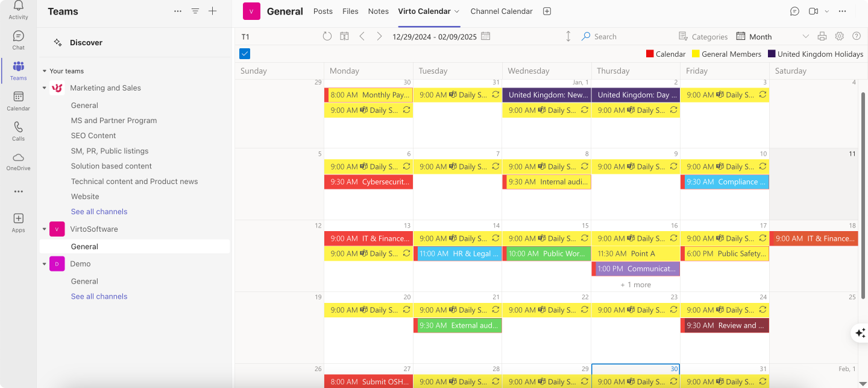
Task: Click the Teams filter icon
Action: [195, 11]
